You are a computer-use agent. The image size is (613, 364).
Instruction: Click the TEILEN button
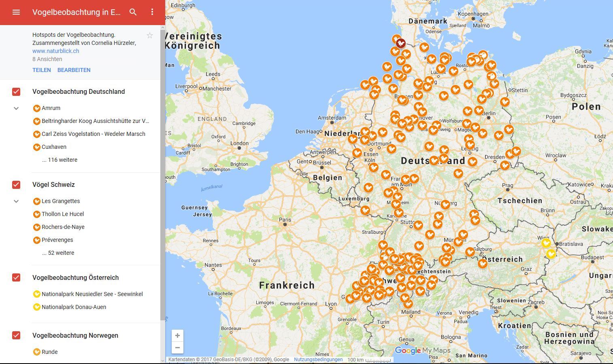[42, 70]
